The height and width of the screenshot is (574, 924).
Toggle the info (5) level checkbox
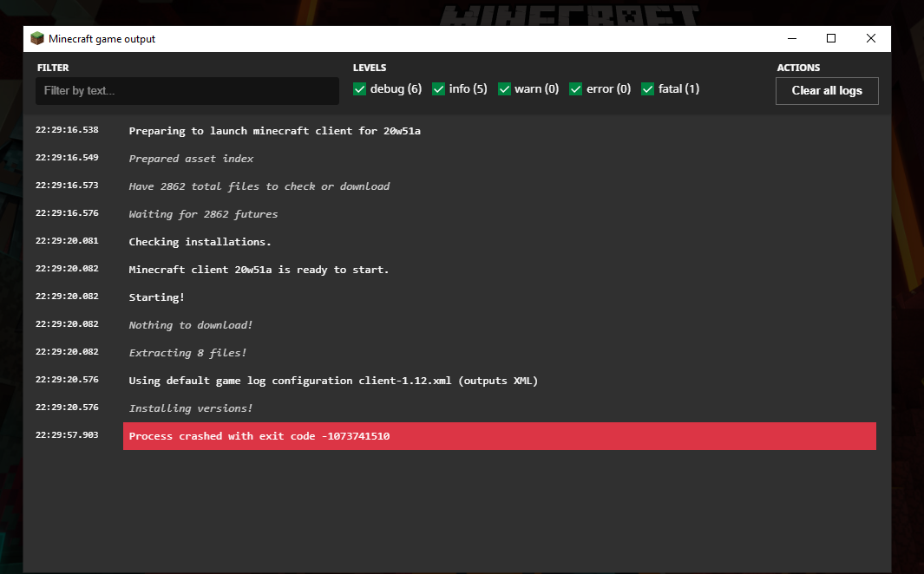point(438,89)
